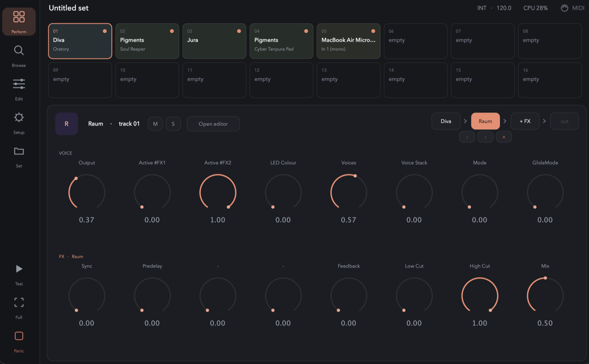Open the Set folder
589x364 pixels.
pyautogui.click(x=19, y=157)
